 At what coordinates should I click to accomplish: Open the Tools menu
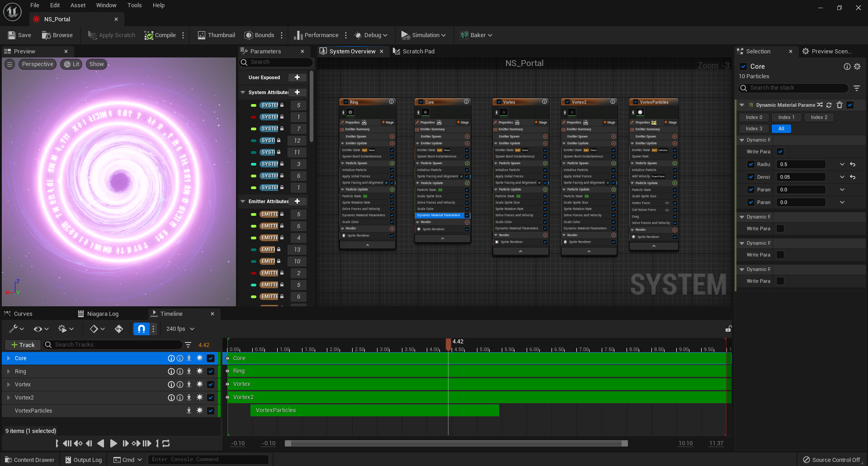(134, 5)
